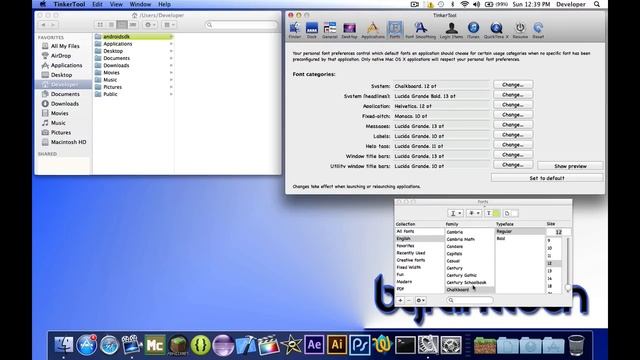Open document color swatch in Fonts panel
Screen dimensions: 640x360
pos(511,213)
